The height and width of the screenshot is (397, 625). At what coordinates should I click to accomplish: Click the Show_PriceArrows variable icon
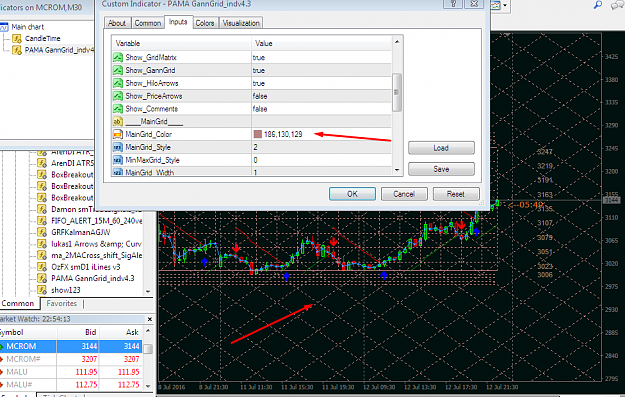click(118, 96)
